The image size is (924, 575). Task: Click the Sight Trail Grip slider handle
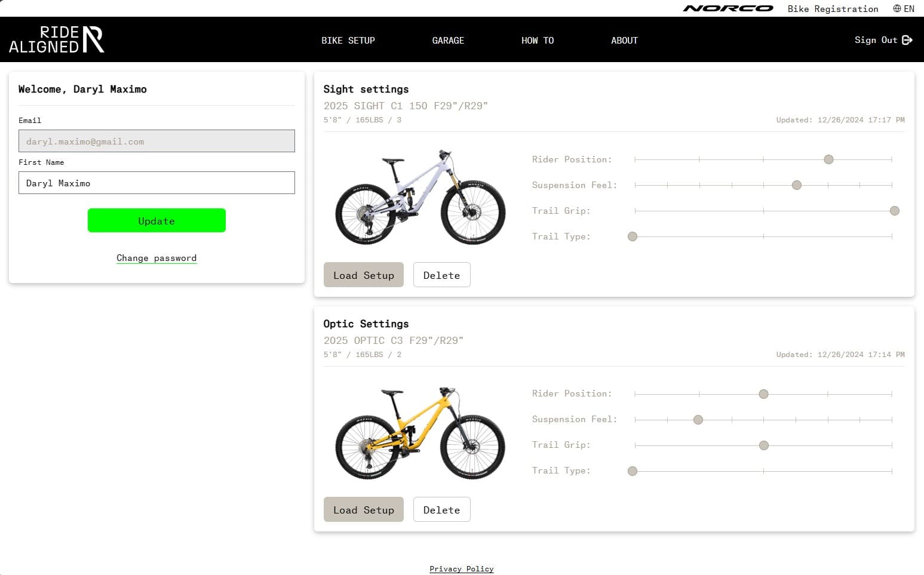point(894,211)
